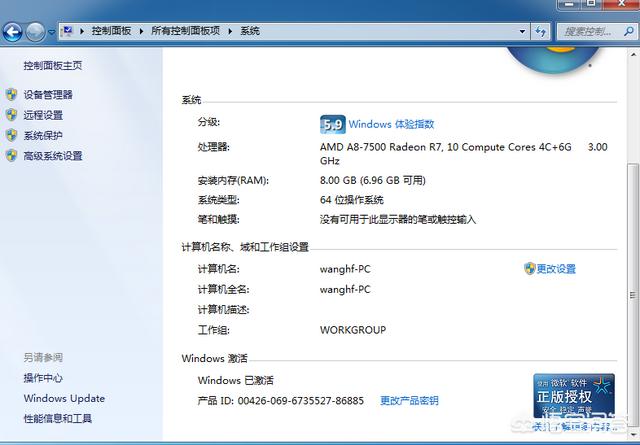Open Windows 体验指数 link
640x445 pixels.
click(391, 124)
